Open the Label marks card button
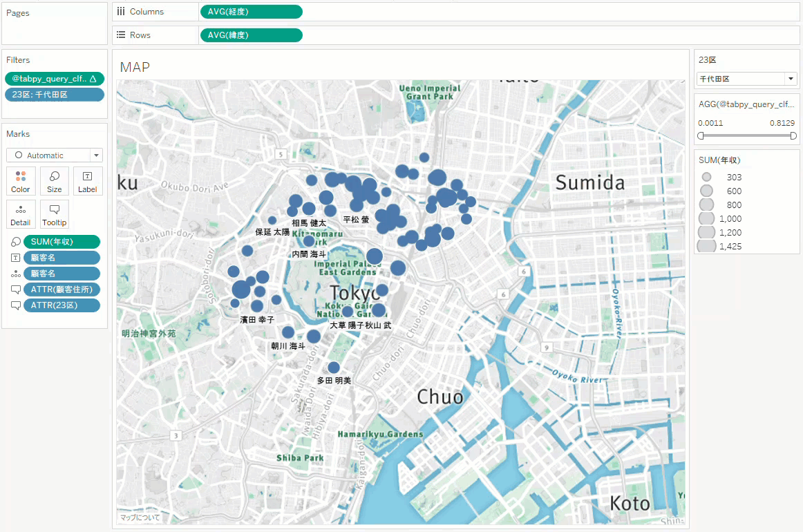Viewport: 803px width, 532px height. pyautogui.click(x=88, y=181)
